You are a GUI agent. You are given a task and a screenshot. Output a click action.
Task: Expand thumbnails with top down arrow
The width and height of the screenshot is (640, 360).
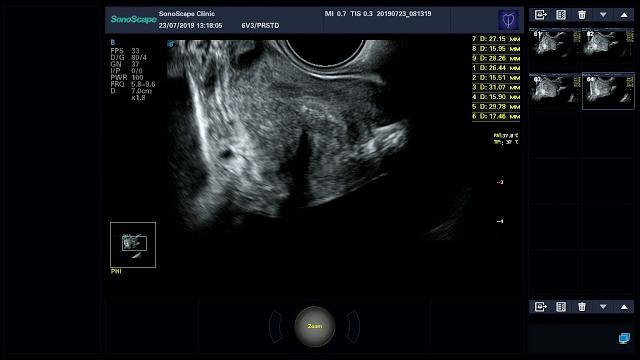pos(603,15)
